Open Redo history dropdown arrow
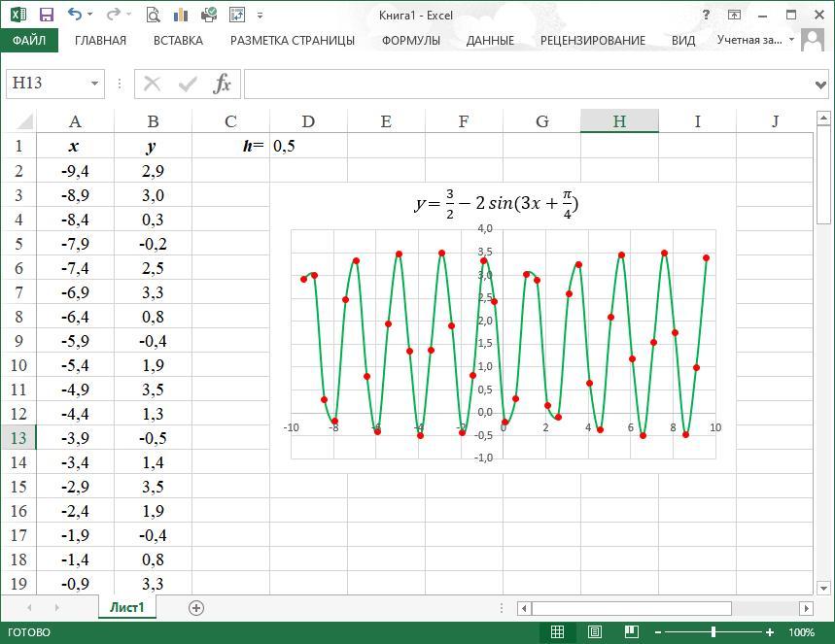 [x=128, y=15]
